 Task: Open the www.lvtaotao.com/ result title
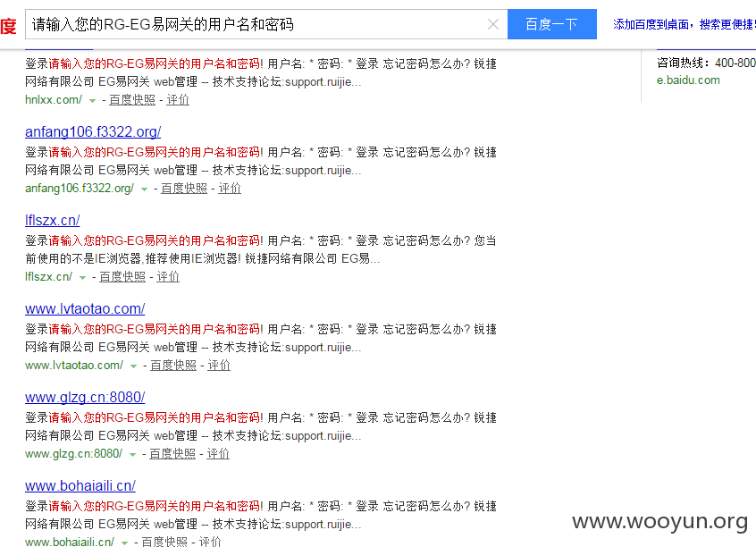pyautogui.click(x=85, y=308)
